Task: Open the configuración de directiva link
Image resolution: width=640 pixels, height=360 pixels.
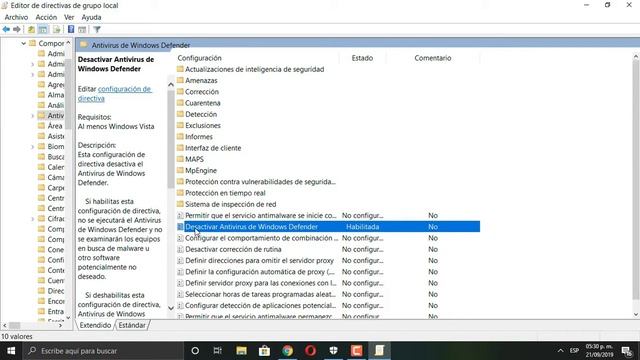Action: pyautogui.click(x=115, y=94)
